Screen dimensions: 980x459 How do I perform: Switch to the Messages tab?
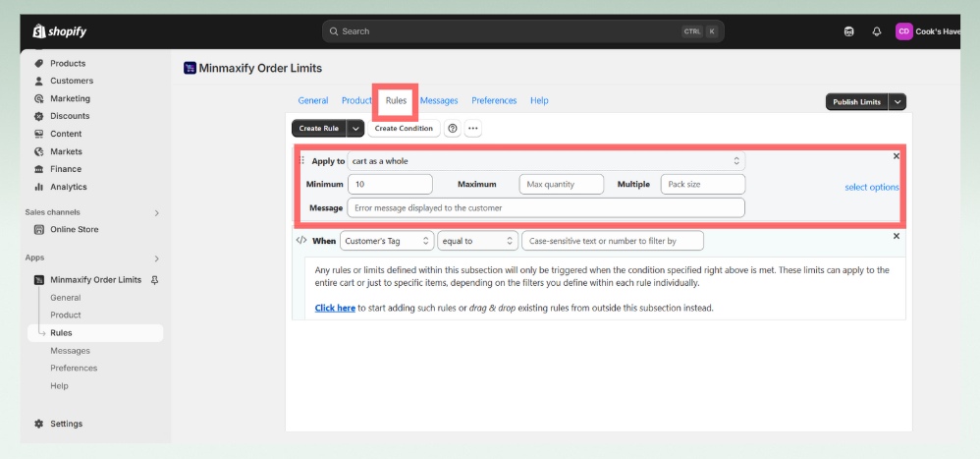click(439, 100)
